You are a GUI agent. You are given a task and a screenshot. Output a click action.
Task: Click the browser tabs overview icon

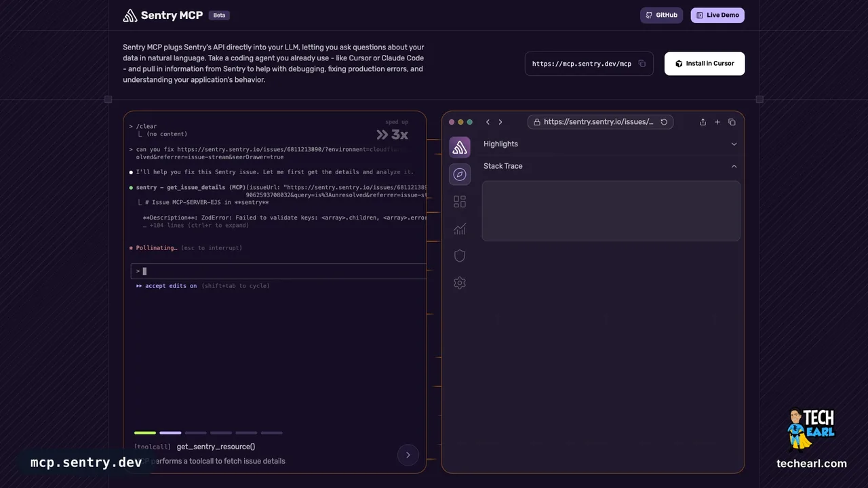tap(732, 122)
